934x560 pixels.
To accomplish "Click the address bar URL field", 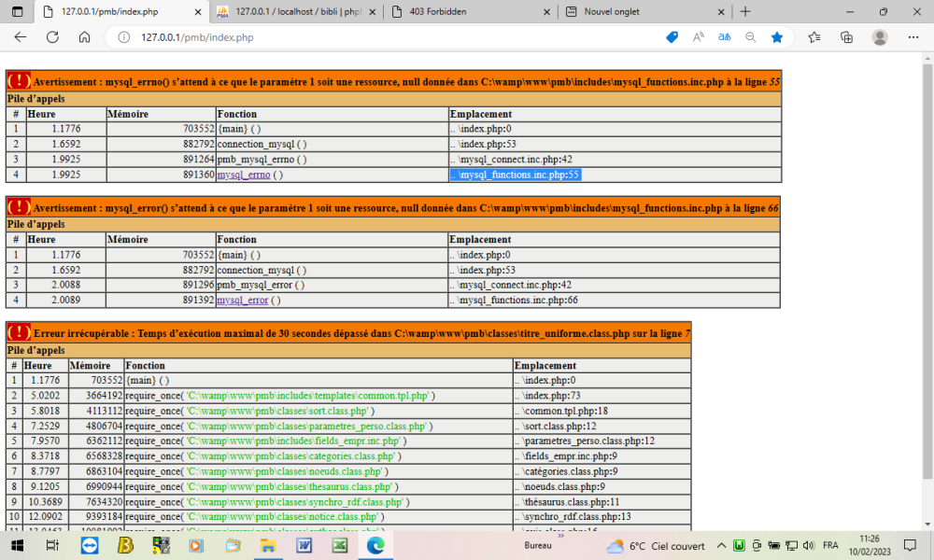I will [374, 37].
